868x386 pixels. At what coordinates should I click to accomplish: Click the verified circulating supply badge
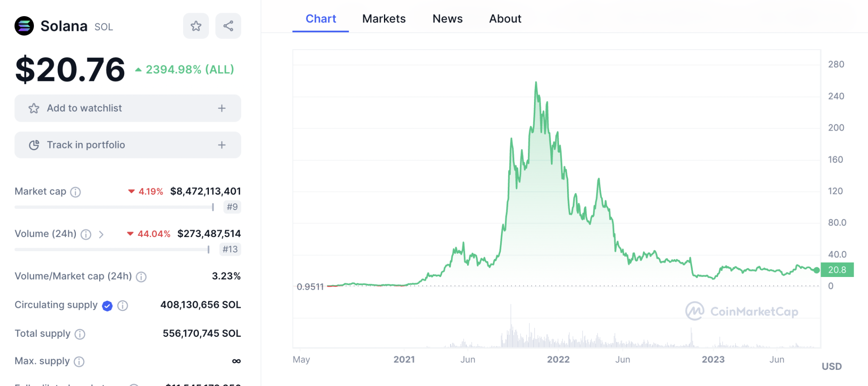point(107,305)
